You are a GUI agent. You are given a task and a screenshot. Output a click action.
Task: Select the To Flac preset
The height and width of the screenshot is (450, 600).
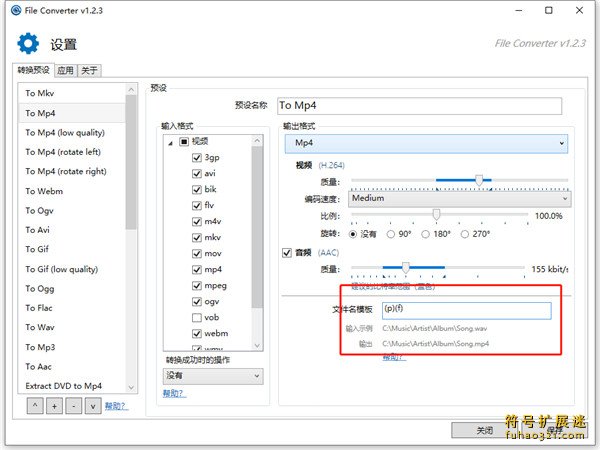[72, 308]
